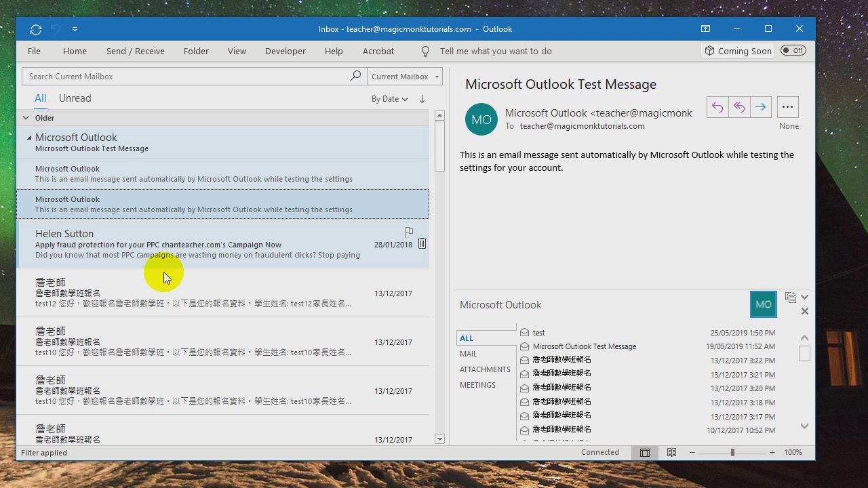
Task: Select the MAIL tab in people pane
Action: click(x=468, y=354)
